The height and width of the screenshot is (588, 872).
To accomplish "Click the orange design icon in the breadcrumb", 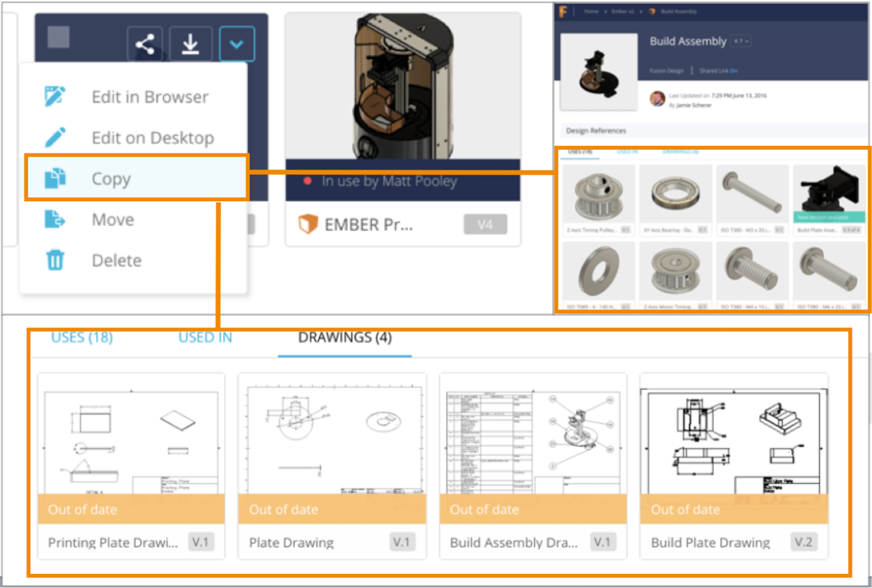I will click(x=652, y=11).
